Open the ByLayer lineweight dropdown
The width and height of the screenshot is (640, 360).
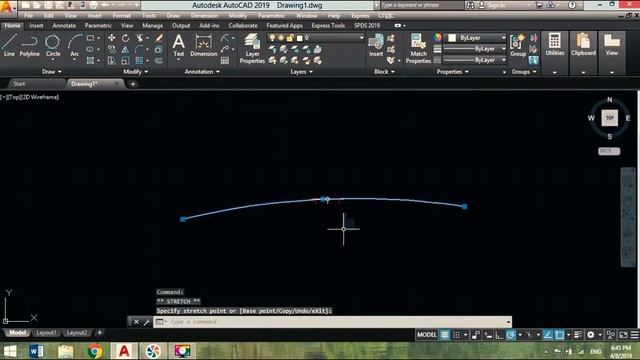(475, 49)
